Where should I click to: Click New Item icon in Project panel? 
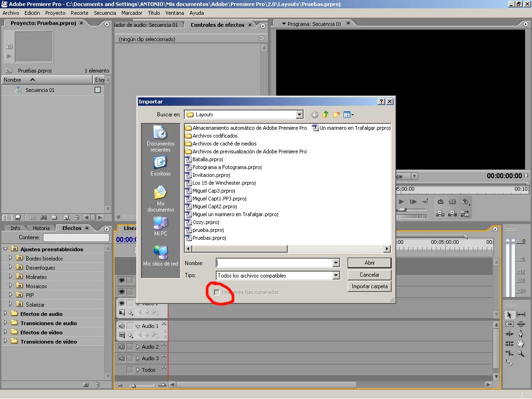(66, 218)
